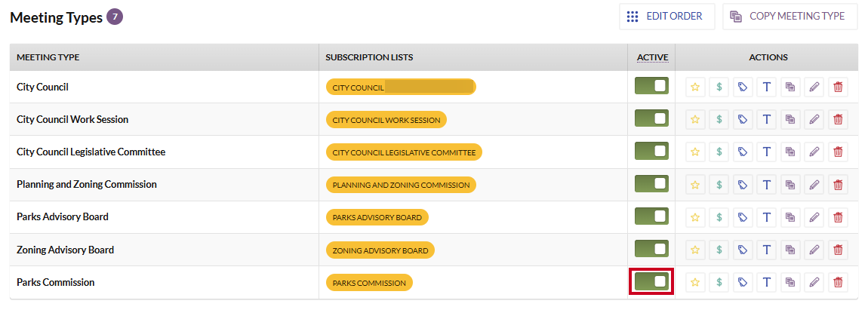Disable the City Council active toggle
The image size is (868, 316).
tap(651, 86)
